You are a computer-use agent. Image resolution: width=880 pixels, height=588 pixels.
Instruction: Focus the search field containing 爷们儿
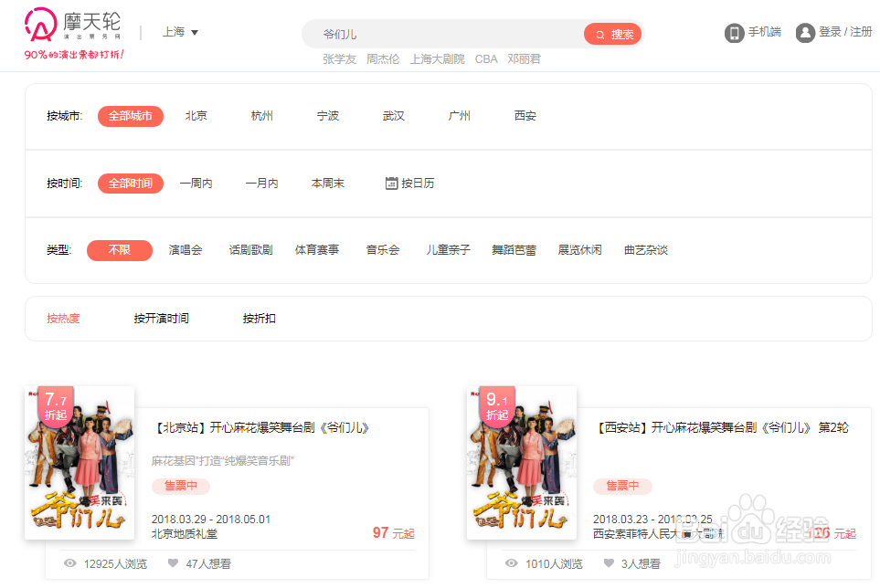click(443, 34)
